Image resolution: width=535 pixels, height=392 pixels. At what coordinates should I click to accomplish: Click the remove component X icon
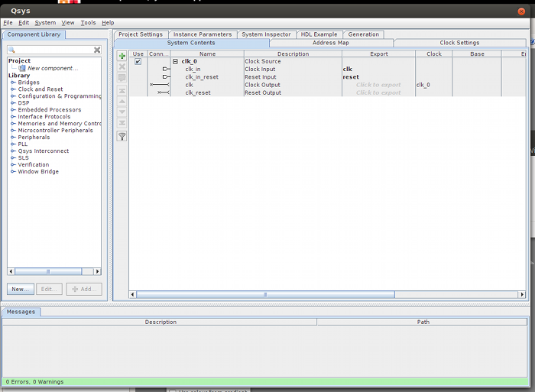point(122,67)
